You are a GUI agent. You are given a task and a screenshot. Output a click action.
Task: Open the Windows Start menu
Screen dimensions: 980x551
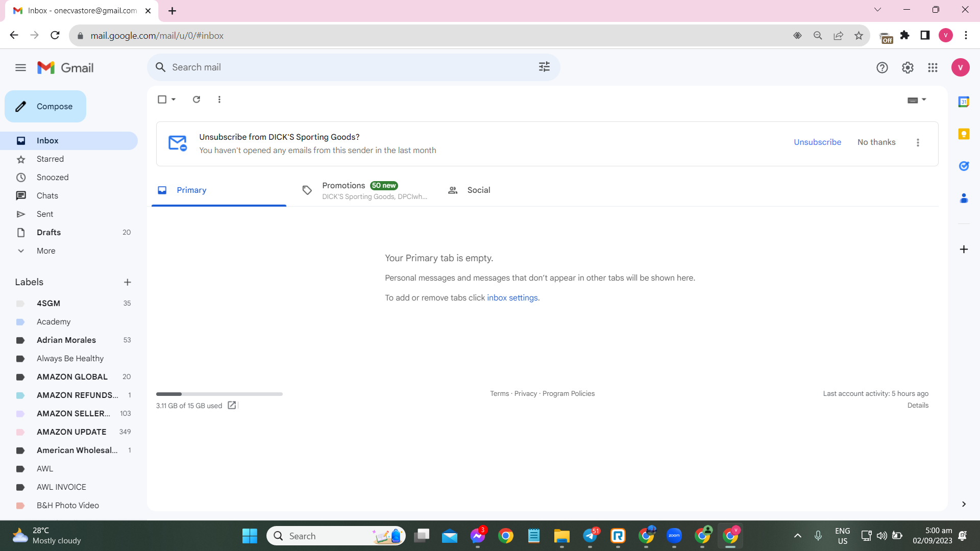(250, 536)
